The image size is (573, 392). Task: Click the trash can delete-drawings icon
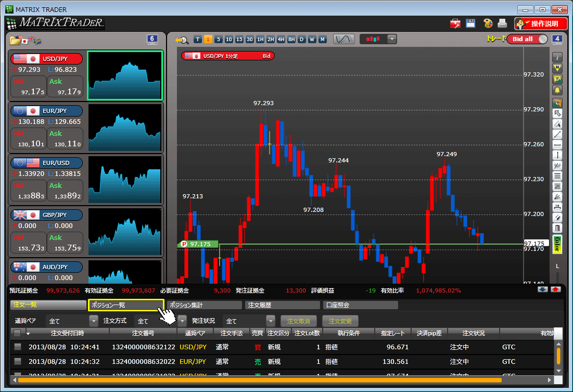pyautogui.click(x=557, y=229)
